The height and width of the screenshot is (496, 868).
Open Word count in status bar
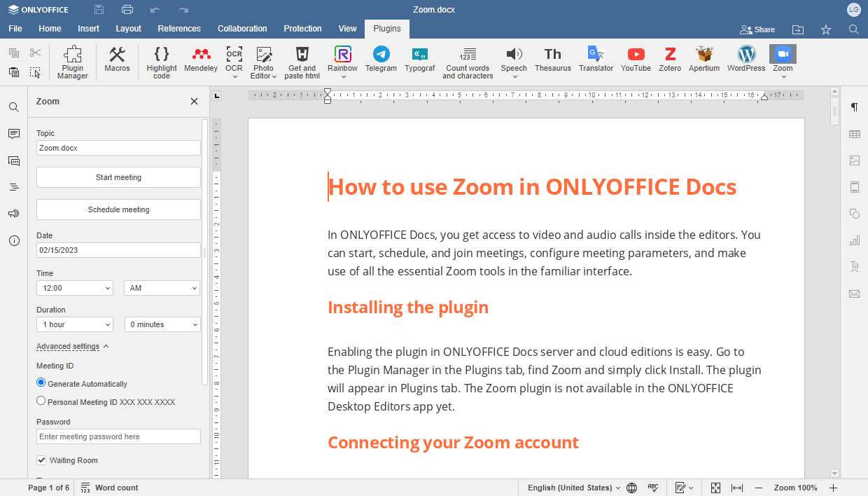pos(109,488)
